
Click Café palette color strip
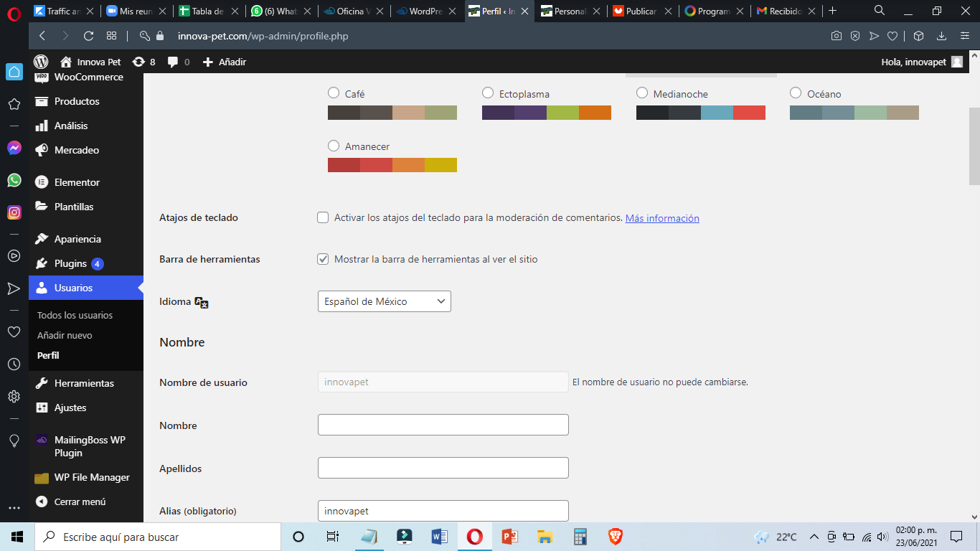click(x=392, y=113)
